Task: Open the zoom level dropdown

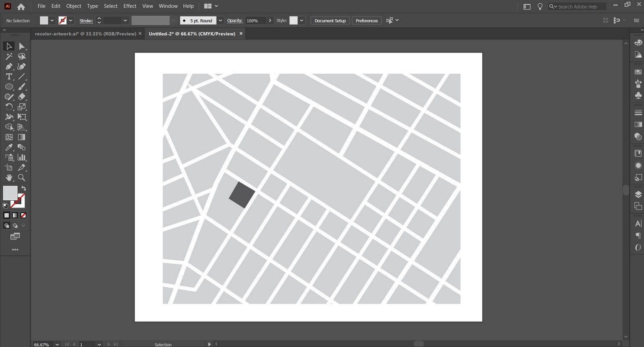Action: 57,345
